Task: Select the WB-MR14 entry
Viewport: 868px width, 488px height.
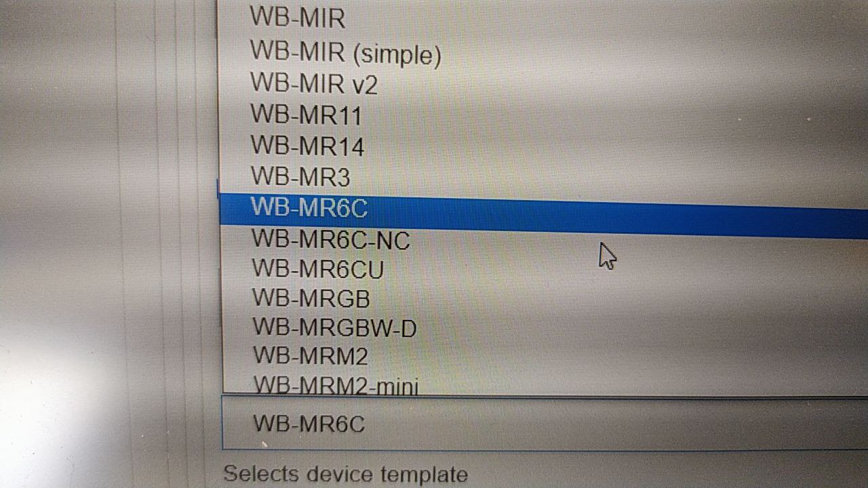Action: [x=307, y=146]
